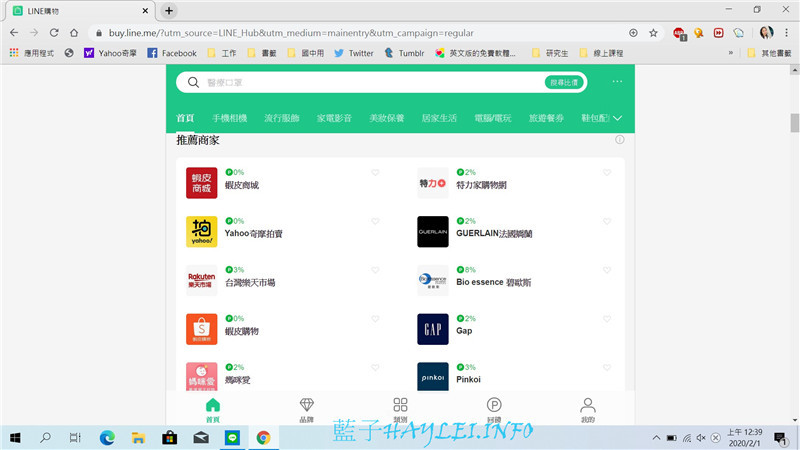
Task: Select the 美妝保養 category tab
Action: point(387,118)
